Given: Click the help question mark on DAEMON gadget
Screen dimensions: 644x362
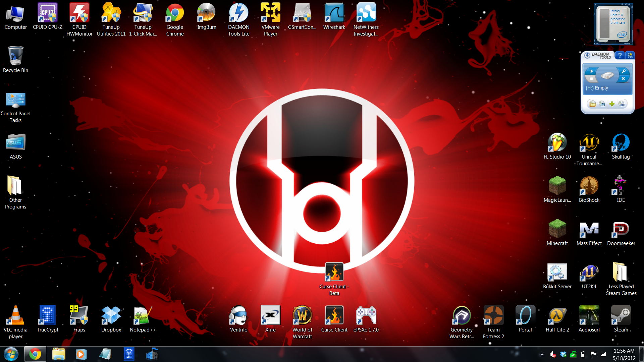Looking at the screenshot, I should 620,55.
